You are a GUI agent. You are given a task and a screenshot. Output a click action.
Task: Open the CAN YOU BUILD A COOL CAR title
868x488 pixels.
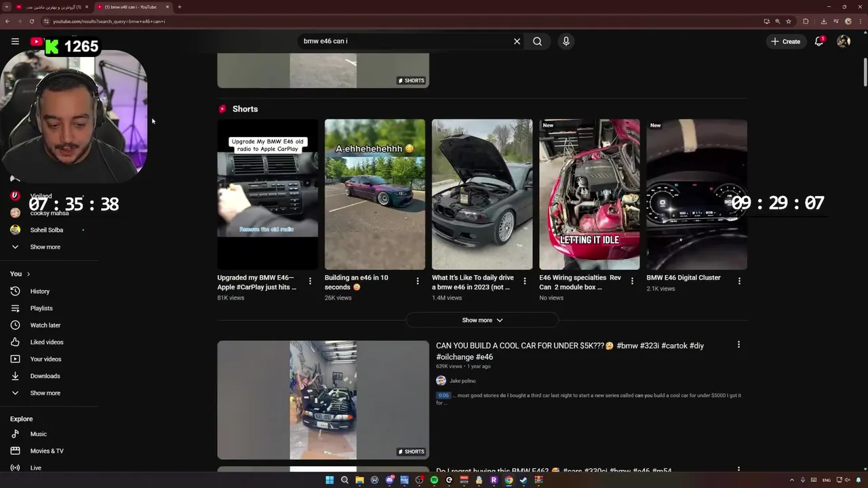pos(570,351)
